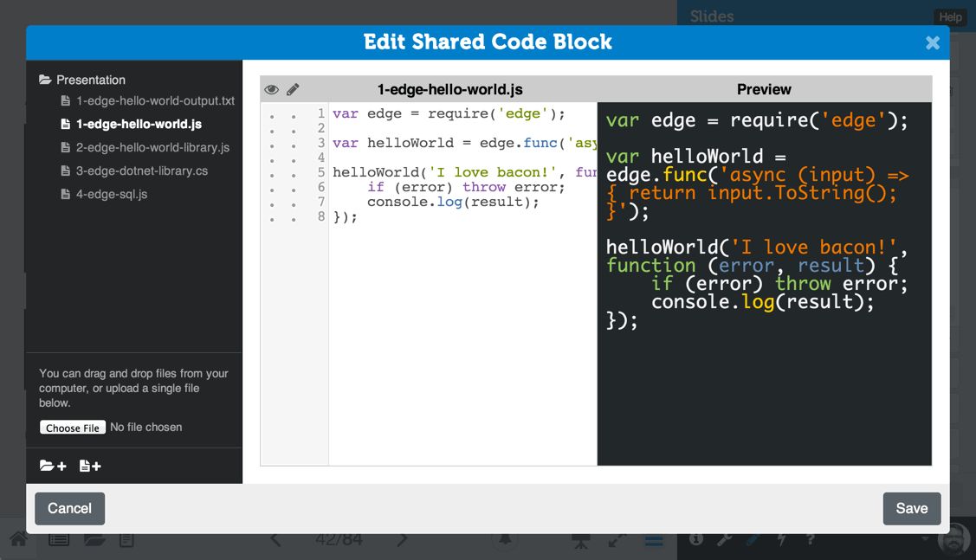Toggle second gutter dot on line 5
This screenshot has width=976, height=560.
tap(294, 175)
